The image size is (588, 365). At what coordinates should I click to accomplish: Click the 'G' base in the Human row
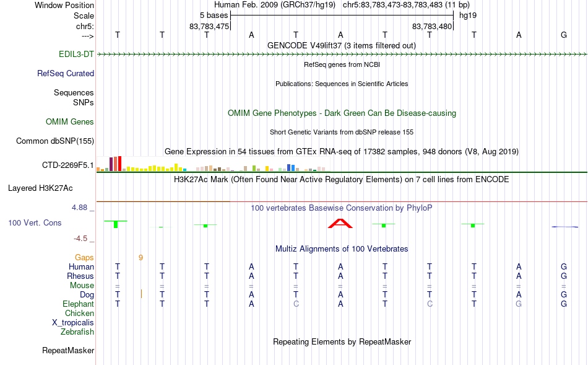[564, 266]
